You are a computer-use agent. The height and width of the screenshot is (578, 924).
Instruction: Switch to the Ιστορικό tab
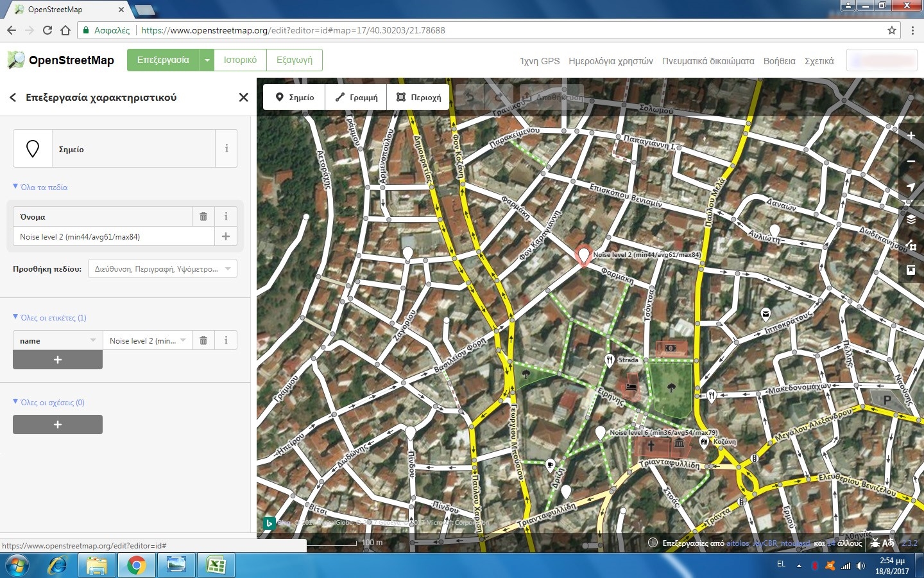240,60
